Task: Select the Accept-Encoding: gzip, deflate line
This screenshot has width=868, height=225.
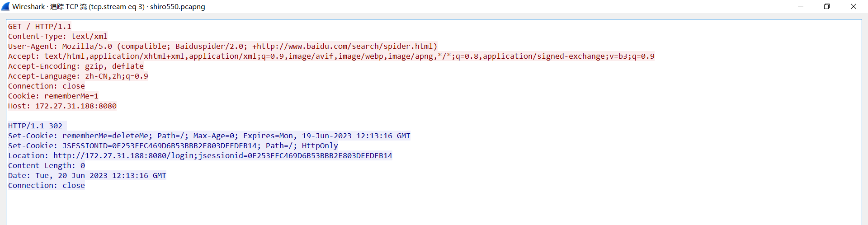Action: pos(75,66)
